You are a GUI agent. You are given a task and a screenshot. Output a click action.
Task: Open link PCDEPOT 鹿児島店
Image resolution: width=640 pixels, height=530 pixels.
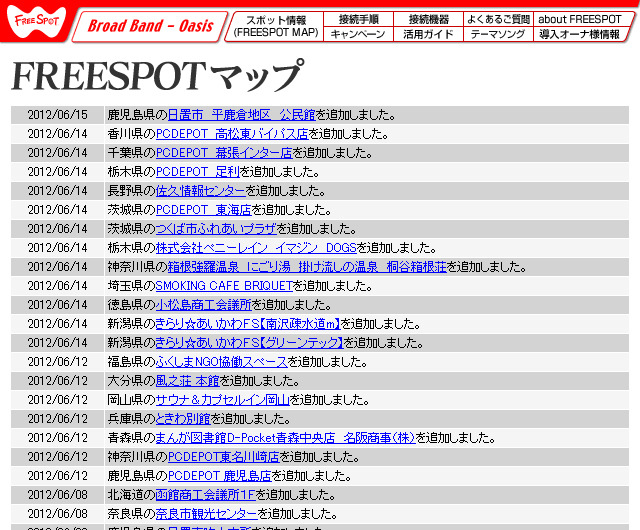tap(220, 476)
